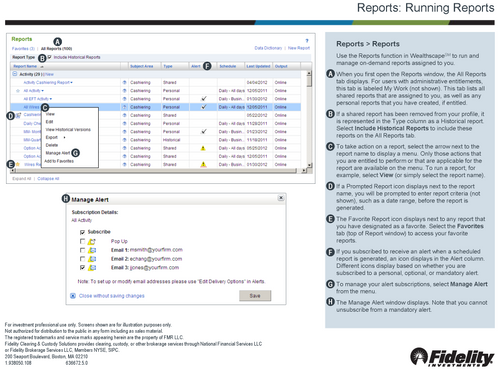Open the Activity Cashiering Report link
This screenshot has height=380, width=500.
point(47,82)
